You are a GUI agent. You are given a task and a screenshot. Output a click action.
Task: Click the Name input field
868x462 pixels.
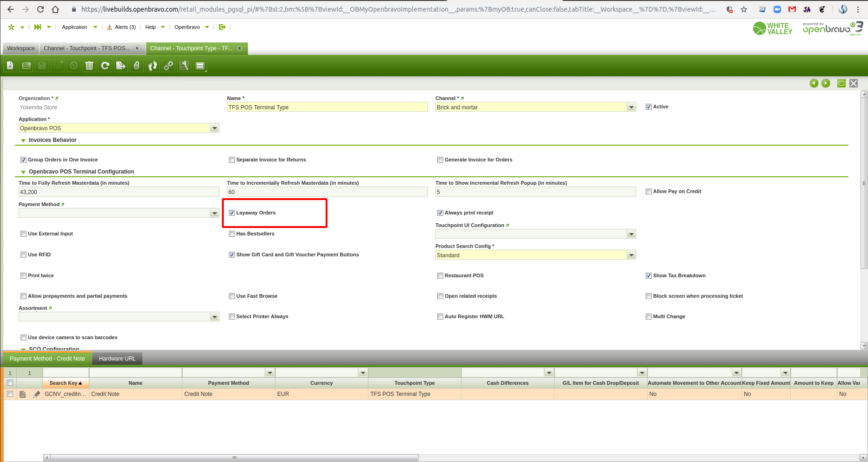(327, 107)
